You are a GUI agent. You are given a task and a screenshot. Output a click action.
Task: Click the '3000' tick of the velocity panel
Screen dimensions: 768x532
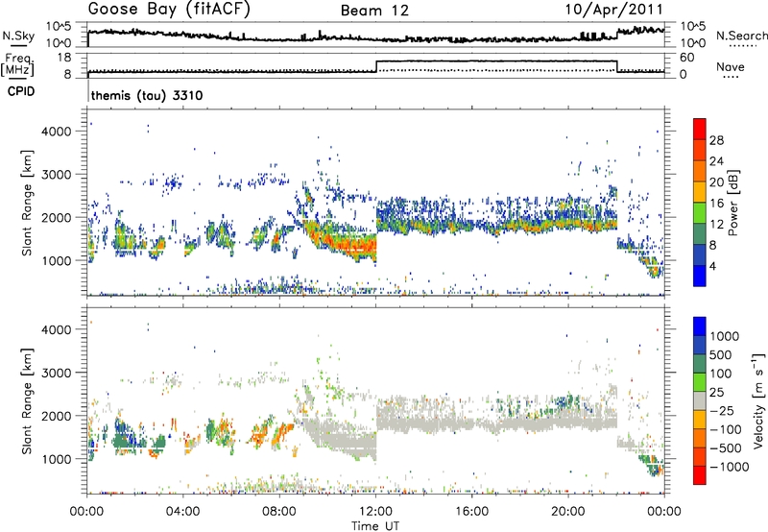56,373
